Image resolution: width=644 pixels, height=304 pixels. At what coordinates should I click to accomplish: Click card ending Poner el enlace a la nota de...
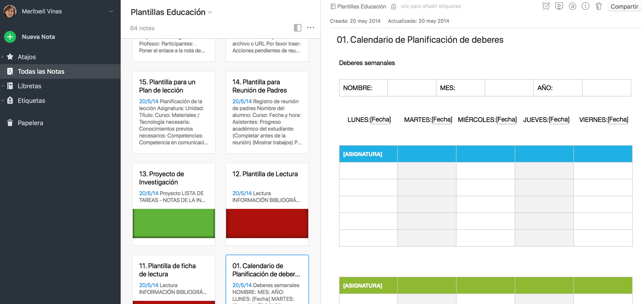tap(174, 50)
